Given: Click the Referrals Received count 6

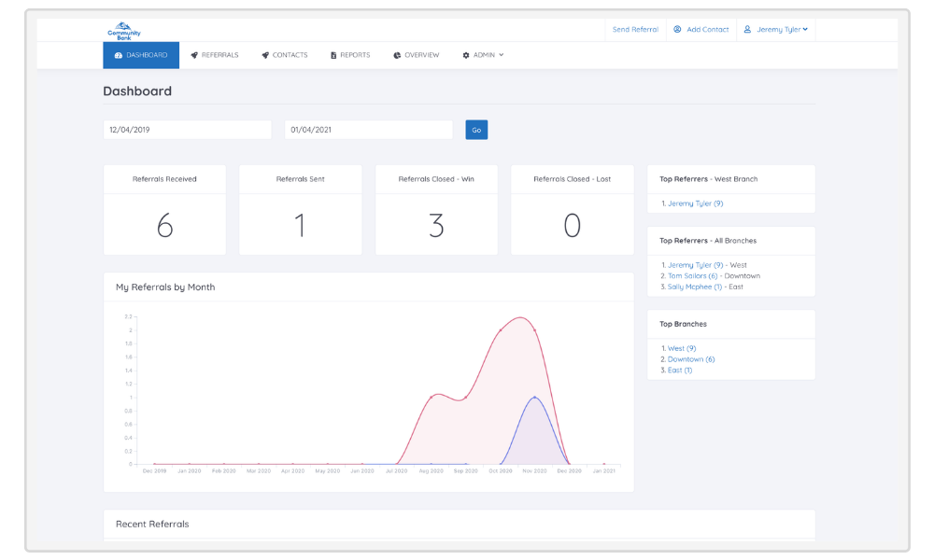Looking at the screenshot, I should [x=165, y=226].
